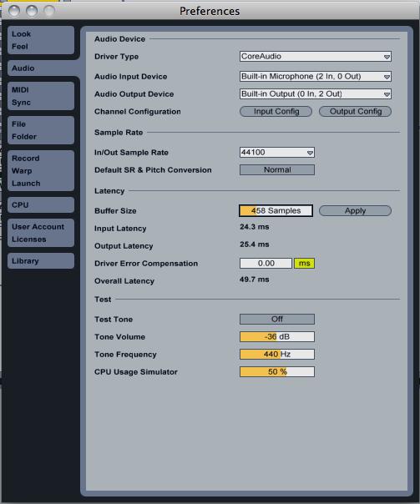
Task: Click the Tone Frequency 440 Hz slider
Action: (x=277, y=354)
